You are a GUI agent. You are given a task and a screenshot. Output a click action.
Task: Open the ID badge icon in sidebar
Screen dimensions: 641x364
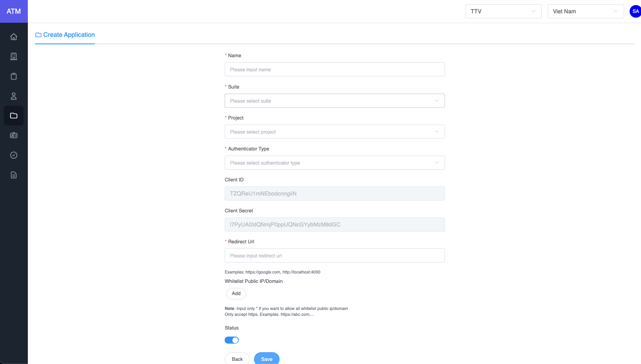[x=14, y=136]
